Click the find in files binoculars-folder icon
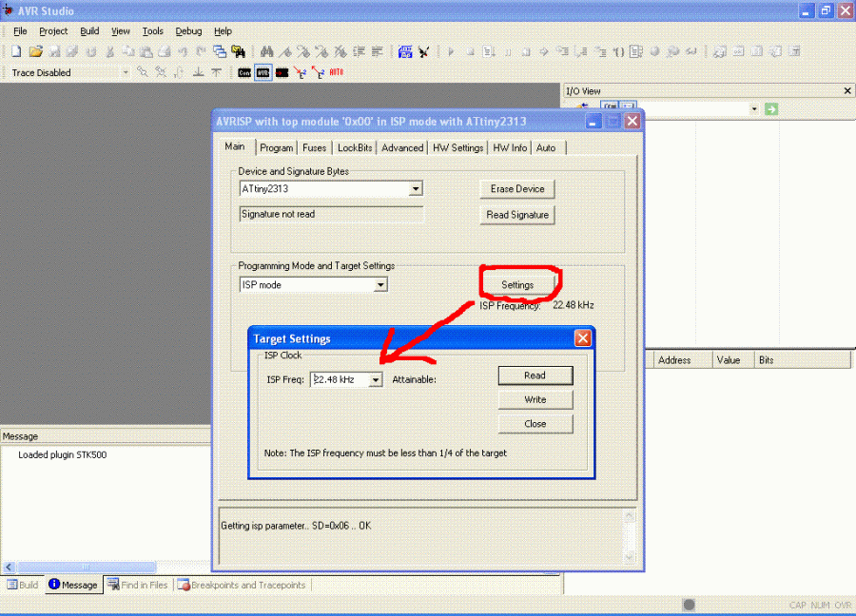Image resolution: width=856 pixels, height=616 pixels. 238,51
